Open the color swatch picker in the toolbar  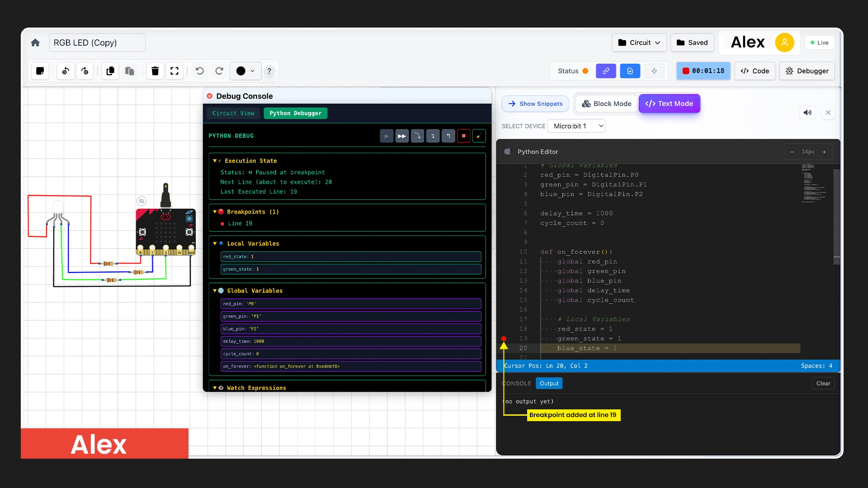click(245, 71)
